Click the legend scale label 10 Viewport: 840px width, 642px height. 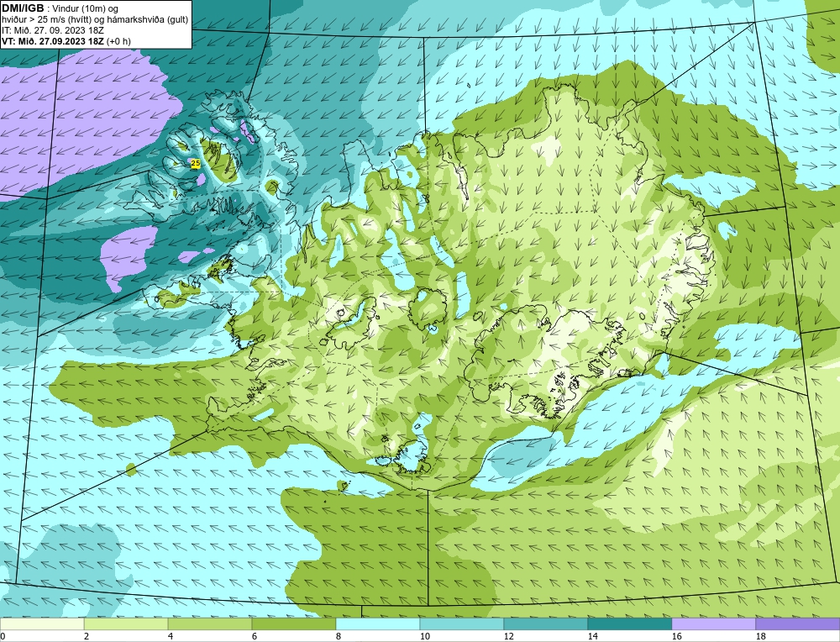point(425,636)
